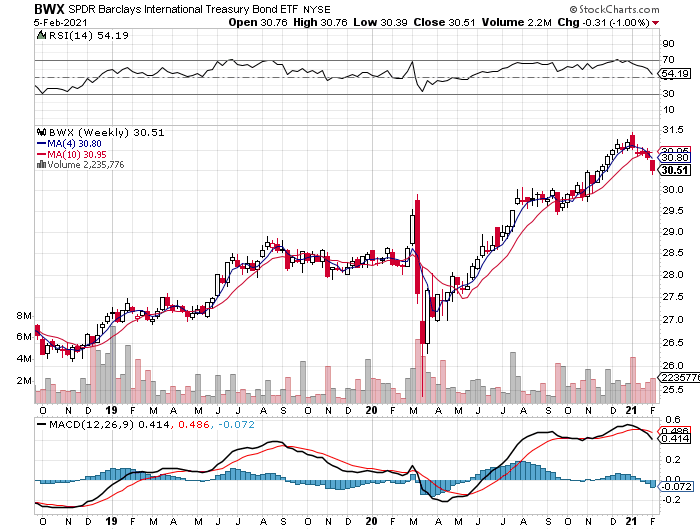Click the MA(10) 30.95 legend entry
The height and width of the screenshot is (530, 700).
tap(72, 154)
